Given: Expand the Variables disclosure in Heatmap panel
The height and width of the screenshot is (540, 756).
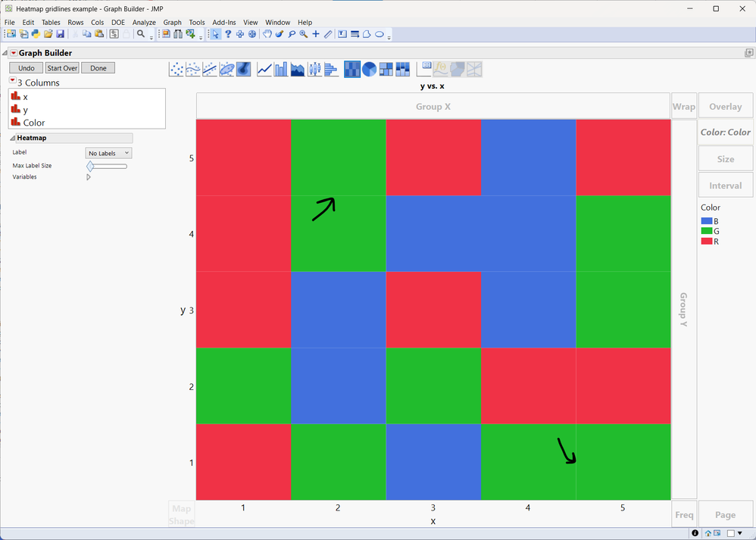Looking at the screenshot, I should (x=88, y=176).
